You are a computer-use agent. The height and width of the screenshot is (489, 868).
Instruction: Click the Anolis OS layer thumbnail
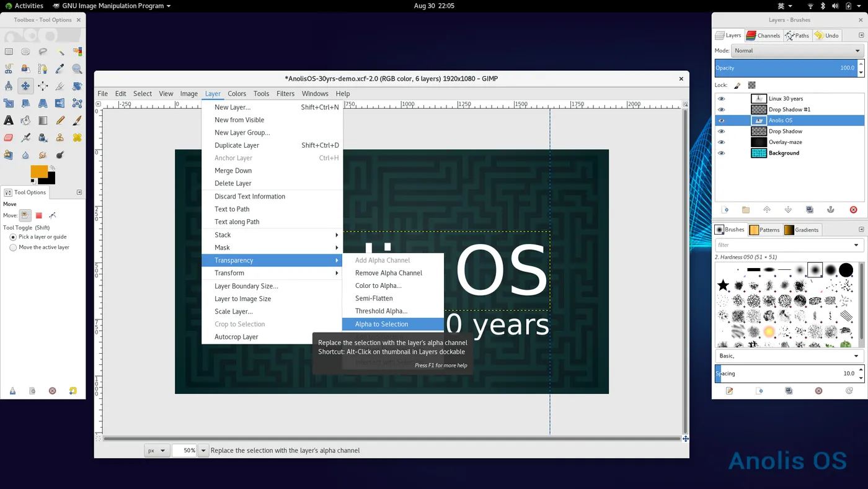coord(759,120)
